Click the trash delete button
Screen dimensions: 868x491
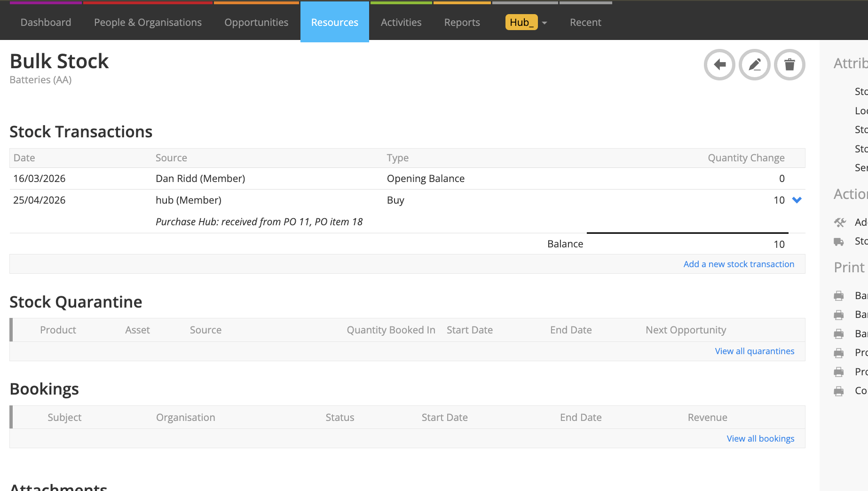[x=790, y=64]
